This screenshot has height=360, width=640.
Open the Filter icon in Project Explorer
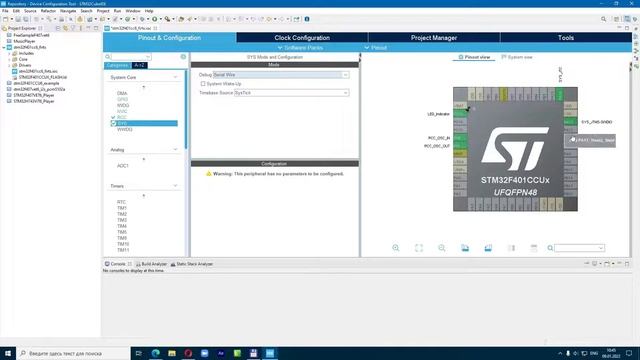tap(73, 28)
